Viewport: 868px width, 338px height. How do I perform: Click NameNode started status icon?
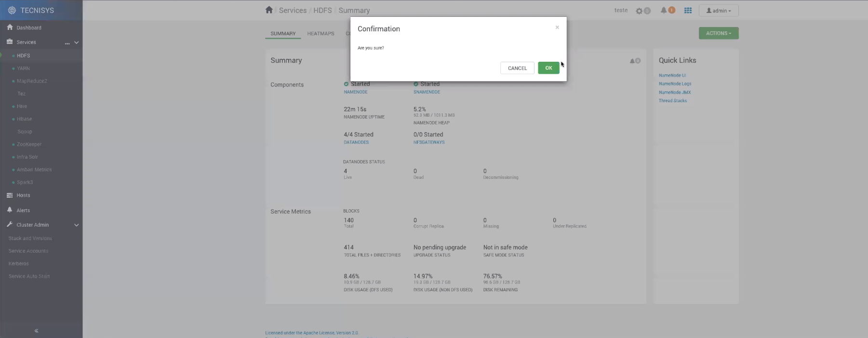346,84
